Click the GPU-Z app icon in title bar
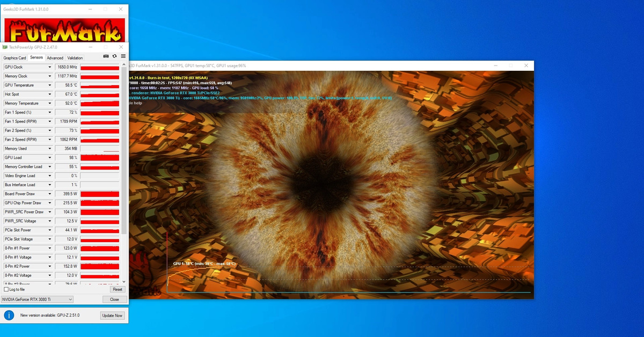Image resolution: width=644 pixels, height=337 pixels. click(5, 47)
